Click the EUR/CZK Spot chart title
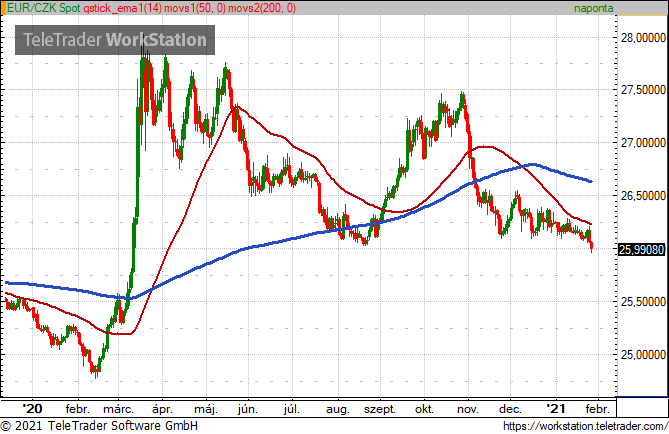Image resolution: width=669 pixels, height=434 pixels. (x=44, y=8)
